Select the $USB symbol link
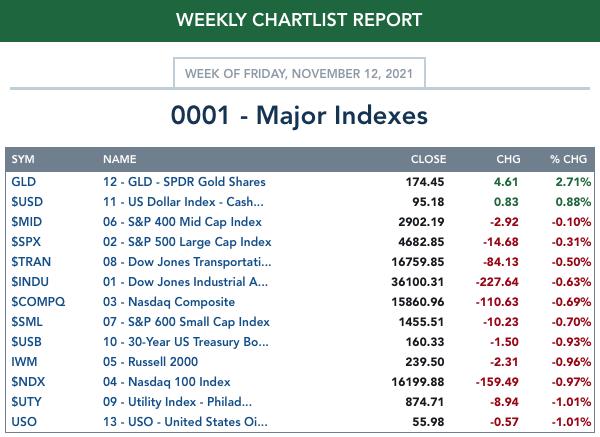This screenshot has height=437, width=600. tap(26, 342)
